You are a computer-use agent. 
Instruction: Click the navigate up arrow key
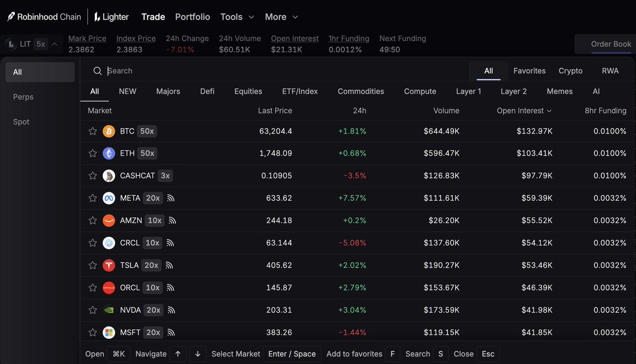coord(178,354)
